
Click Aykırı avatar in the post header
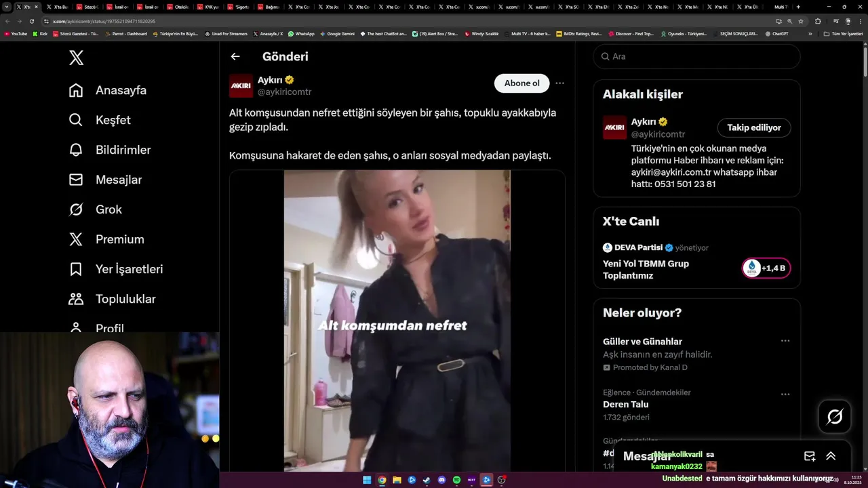pyautogui.click(x=241, y=86)
